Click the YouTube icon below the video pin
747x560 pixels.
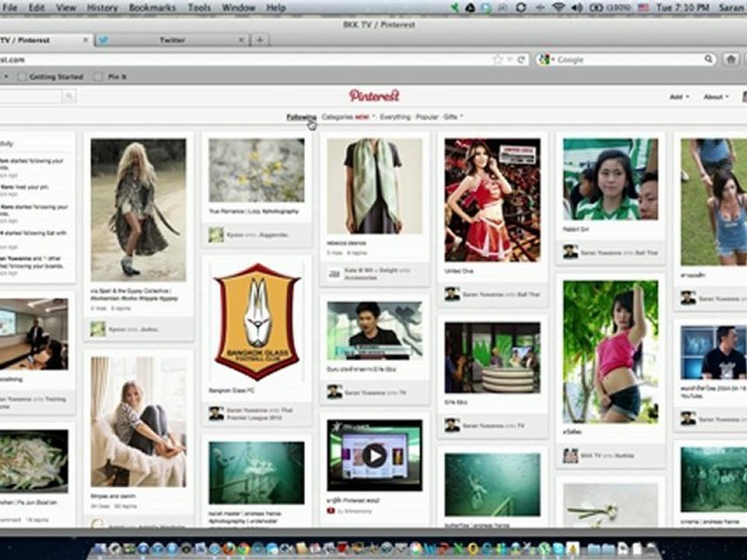pos(331,511)
